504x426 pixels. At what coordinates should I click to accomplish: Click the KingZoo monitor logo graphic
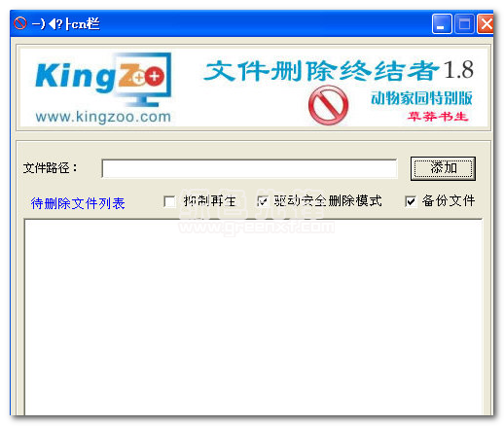pyautogui.click(x=103, y=80)
